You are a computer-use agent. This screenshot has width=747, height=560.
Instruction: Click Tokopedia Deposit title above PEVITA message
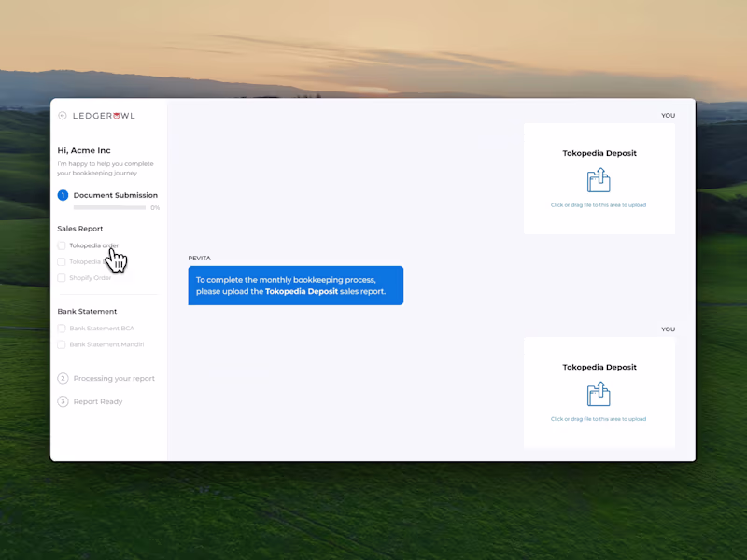click(x=599, y=153)
